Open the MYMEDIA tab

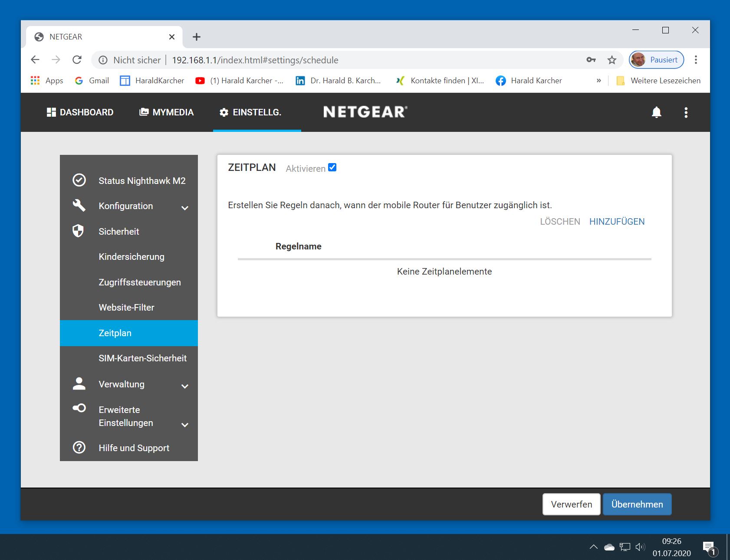coord(166,112)
